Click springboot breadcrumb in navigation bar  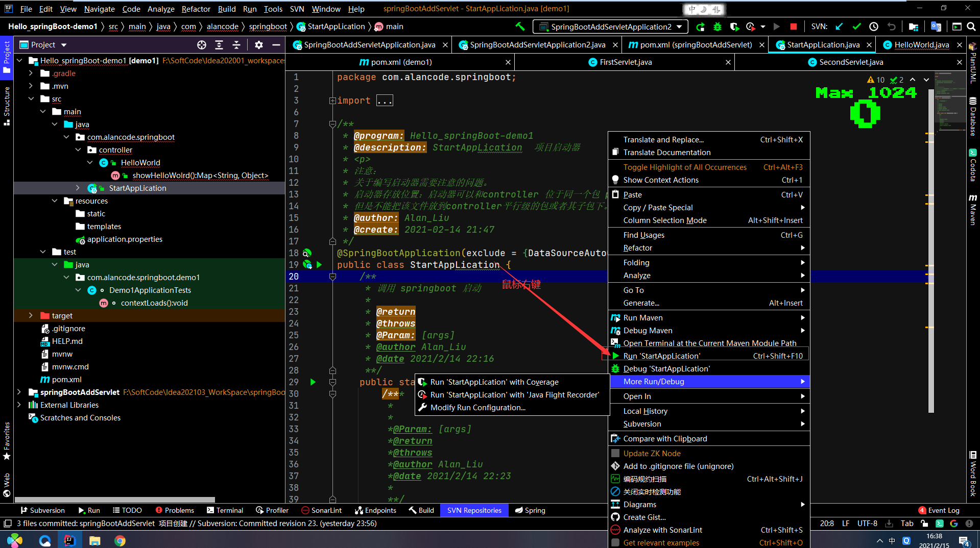pos(268,27)
